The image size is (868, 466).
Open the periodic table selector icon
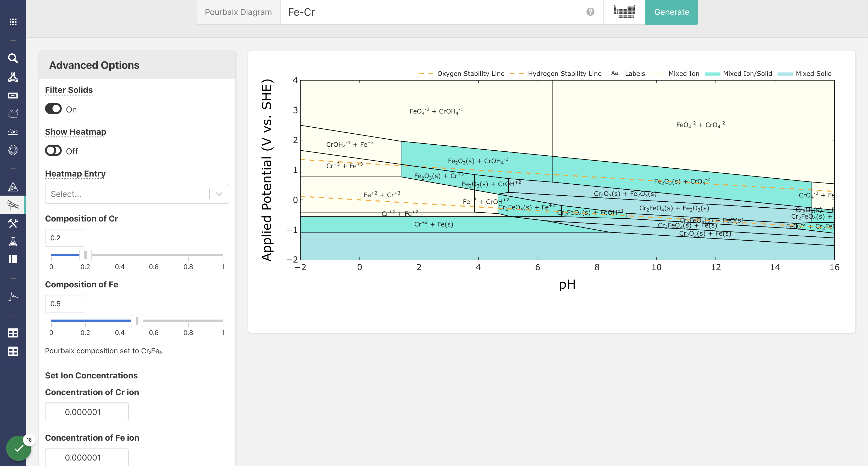[624, 12]
